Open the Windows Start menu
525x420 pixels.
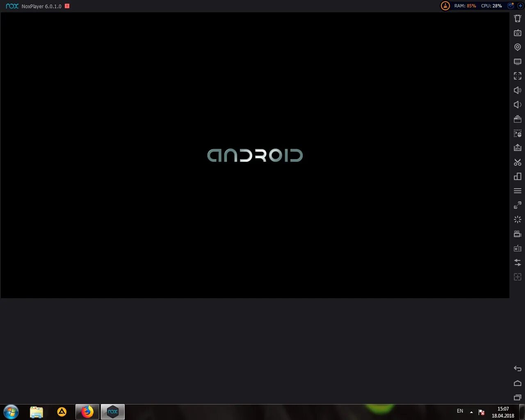(x=11, y=412)
